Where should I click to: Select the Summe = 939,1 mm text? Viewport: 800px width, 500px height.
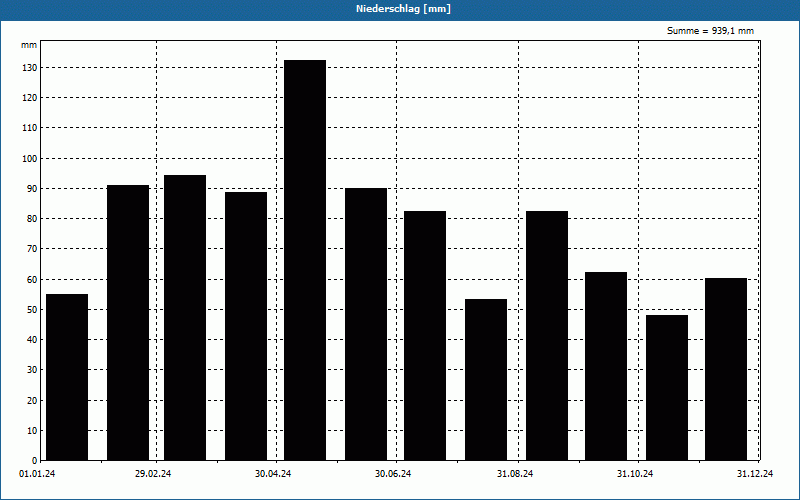pyautogui.click(x=710, y=31)
